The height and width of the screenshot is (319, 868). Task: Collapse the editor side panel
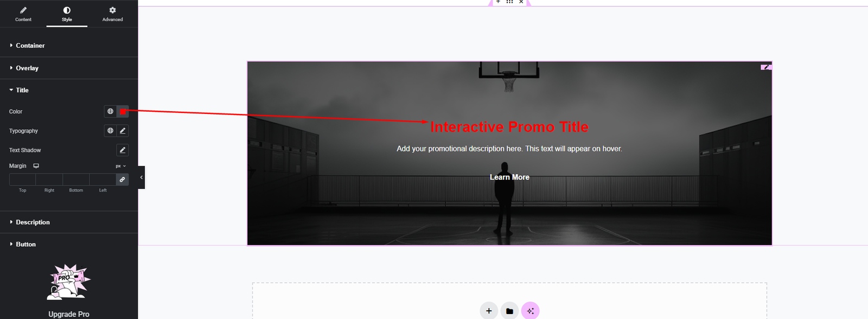(142, 177)
